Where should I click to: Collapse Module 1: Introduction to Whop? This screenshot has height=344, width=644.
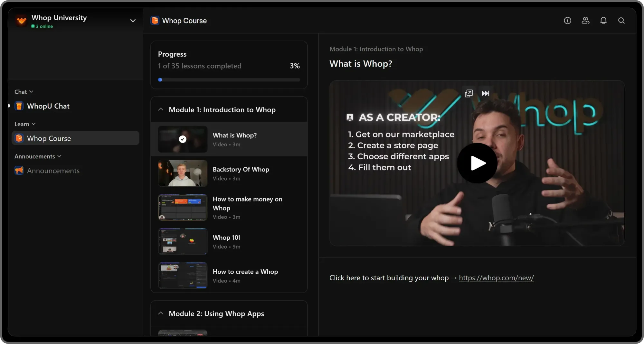click(161, 110)
